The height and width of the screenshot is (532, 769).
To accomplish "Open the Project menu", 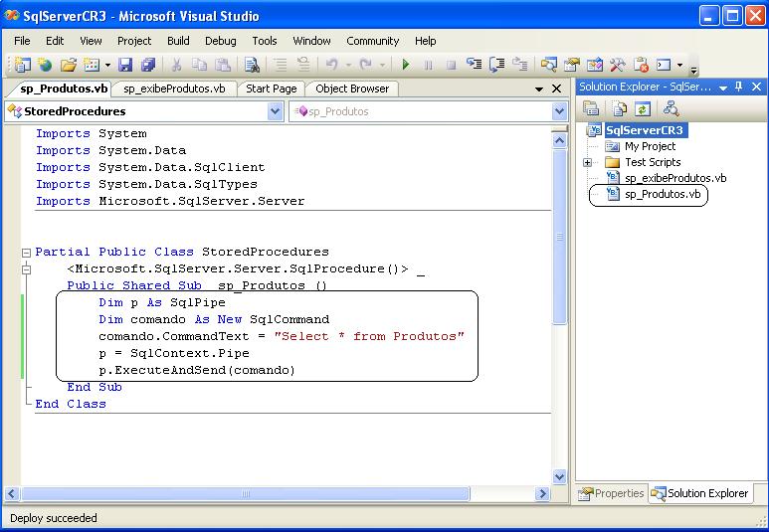I will (134, 41).
